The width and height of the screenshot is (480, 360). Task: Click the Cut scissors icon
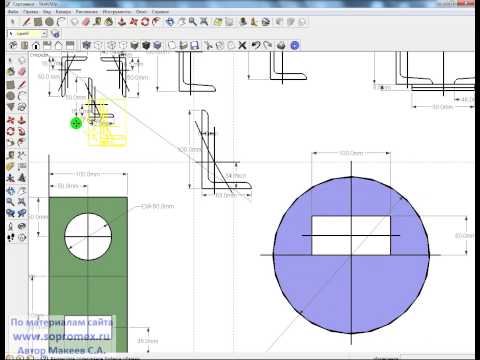tap(209, 45)
